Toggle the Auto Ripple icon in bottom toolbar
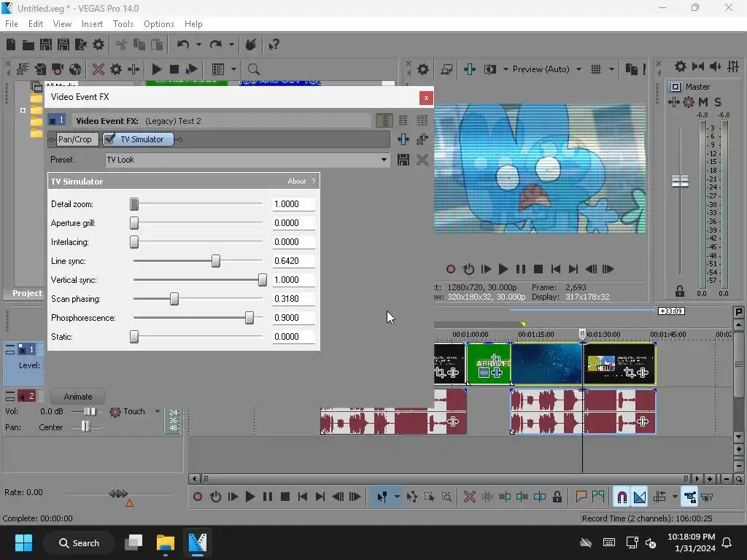The image size is (747, 560). pyautogui.click(x=659, y=497)
